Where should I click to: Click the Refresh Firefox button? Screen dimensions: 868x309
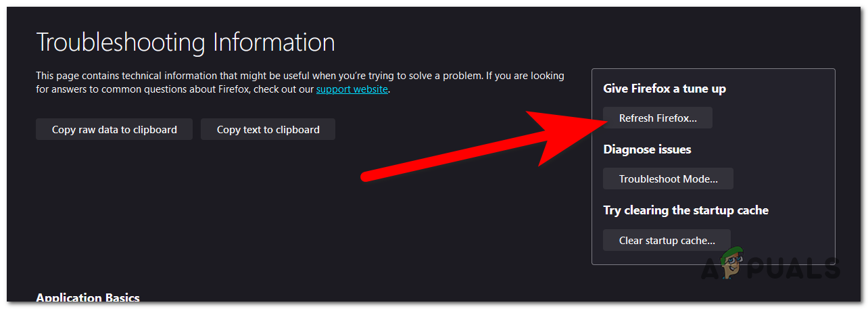(658, 118)
